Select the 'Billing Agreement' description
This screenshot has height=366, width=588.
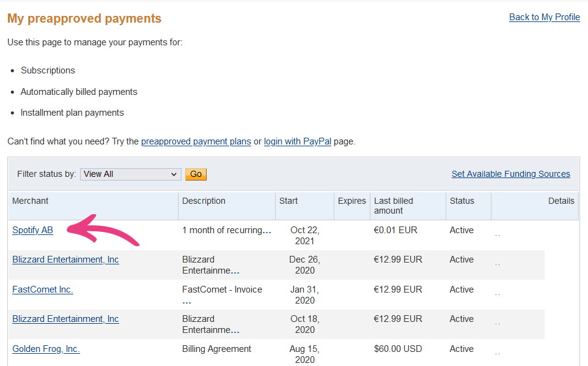[x=217, y=349]
